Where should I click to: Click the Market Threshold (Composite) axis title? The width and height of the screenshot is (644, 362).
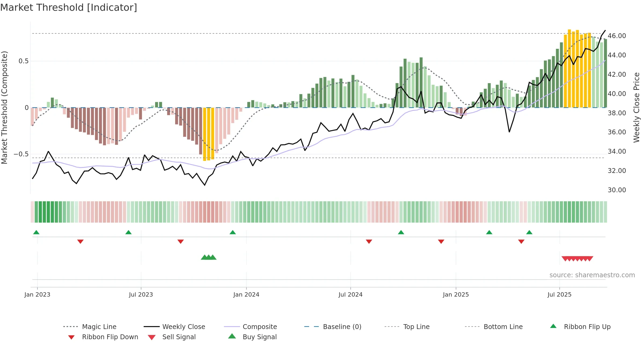coord(4,108)
